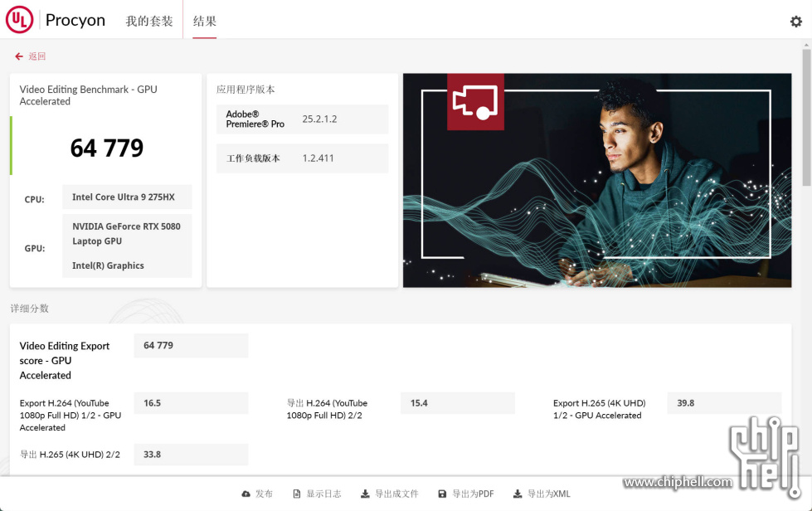This screenshot has height=511, width=812.
Task: Select the H.265 2/2 value 33.8
Action: (153, 454)
